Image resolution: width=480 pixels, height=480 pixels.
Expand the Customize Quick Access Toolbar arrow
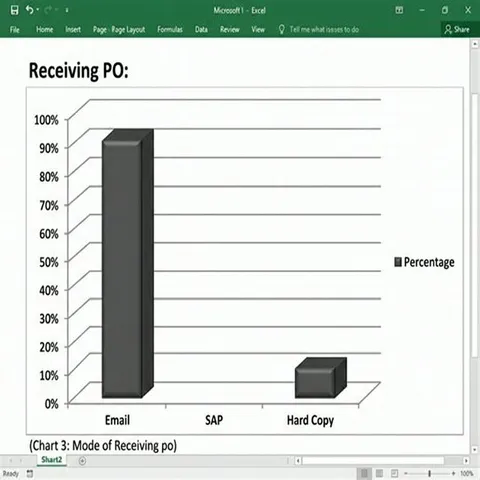click(x=67, y=11)
